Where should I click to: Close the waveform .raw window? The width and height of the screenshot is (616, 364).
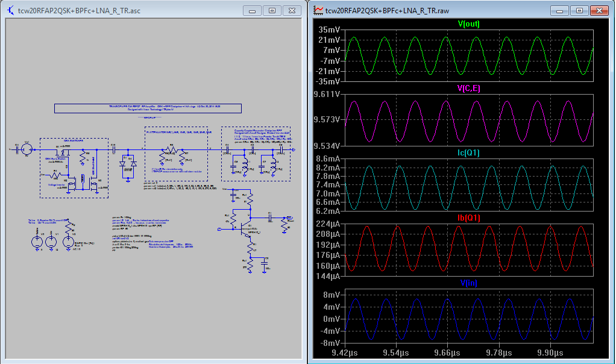click(600, 10)
